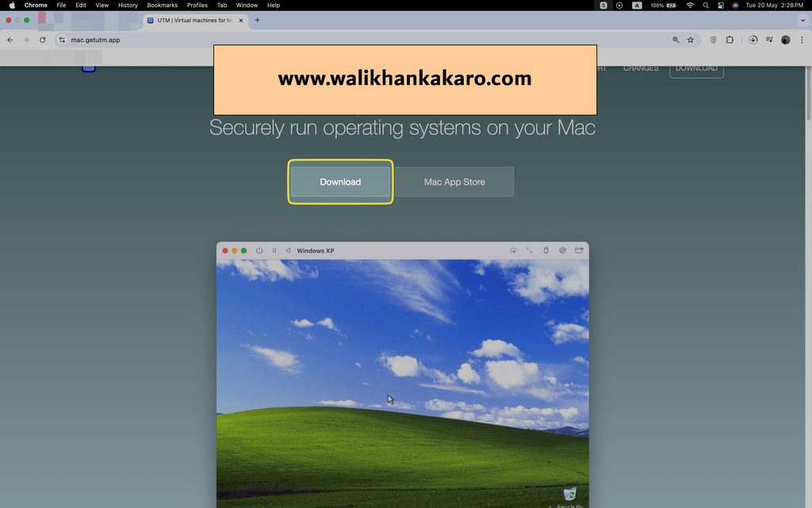The width and height of the screenshot is (812, 508).
Task: Open a new tab with plus
Action: [x=257, y=20]
